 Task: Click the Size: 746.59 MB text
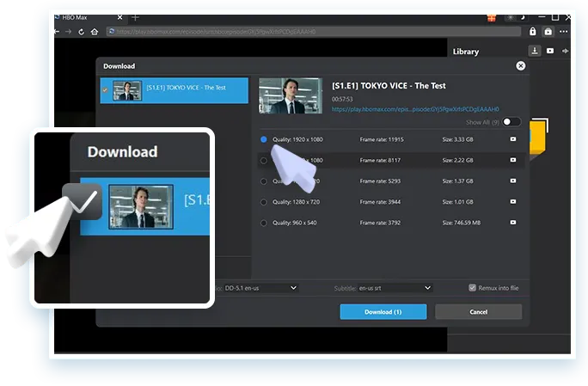coord(462,223)
